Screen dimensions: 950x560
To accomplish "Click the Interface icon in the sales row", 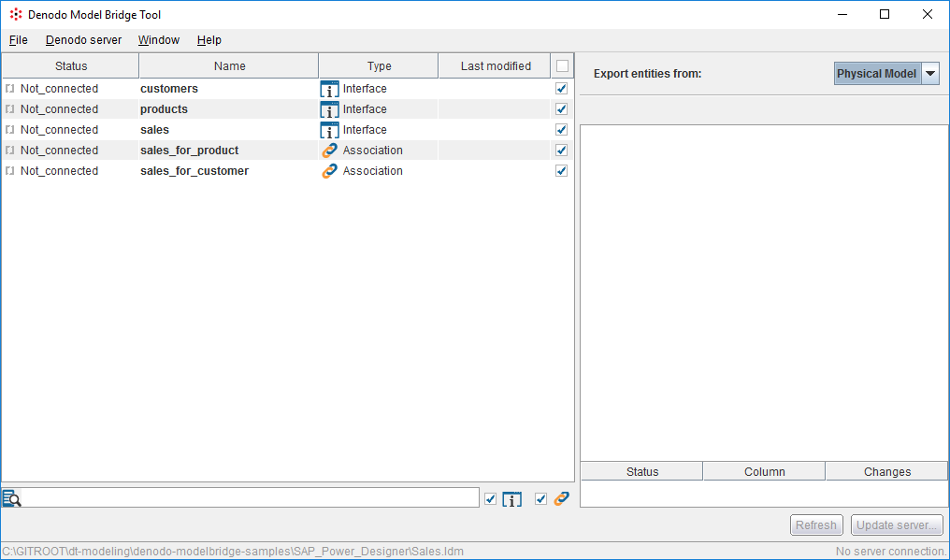I will (x=329, y=130).
